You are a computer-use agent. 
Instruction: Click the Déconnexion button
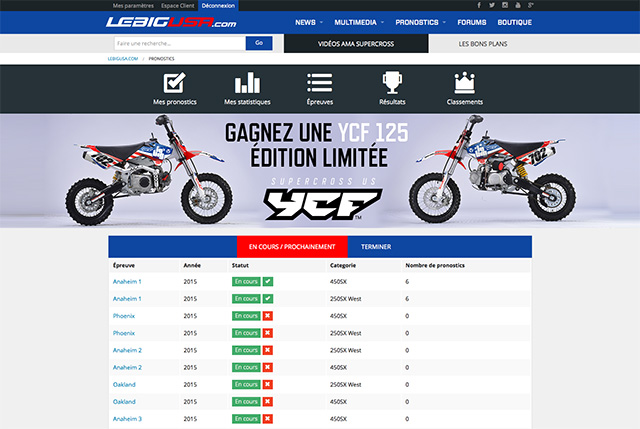[218, 6]
